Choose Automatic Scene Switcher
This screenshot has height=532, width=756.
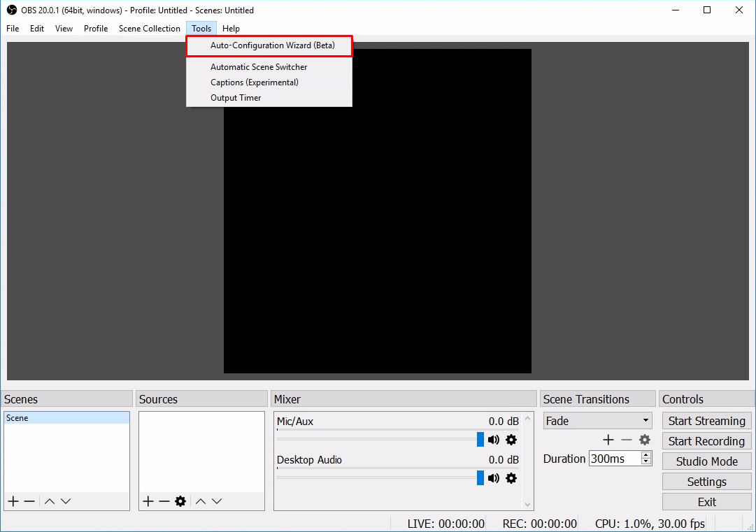point(269,67)
